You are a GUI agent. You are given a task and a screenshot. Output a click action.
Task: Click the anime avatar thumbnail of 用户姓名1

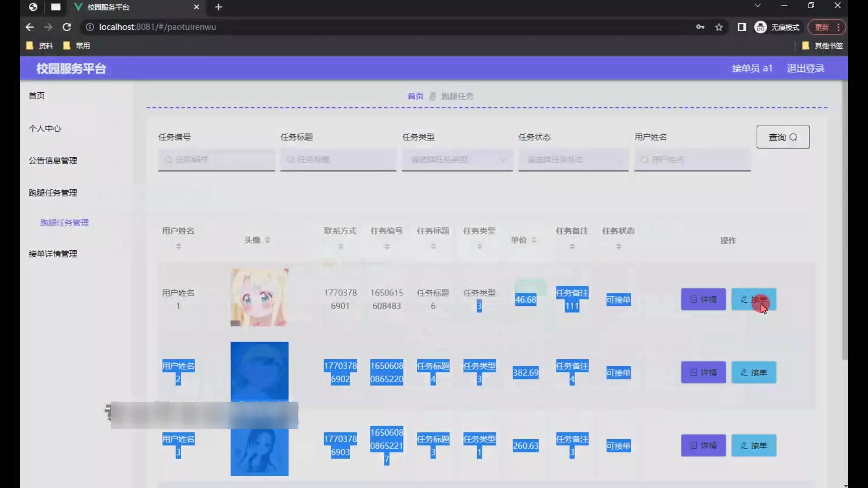point(259,297)
